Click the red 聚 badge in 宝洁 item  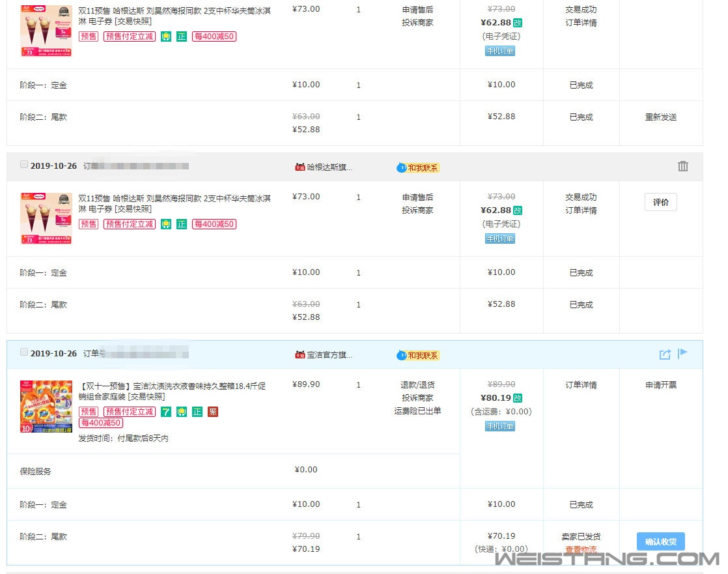[213, 412]
